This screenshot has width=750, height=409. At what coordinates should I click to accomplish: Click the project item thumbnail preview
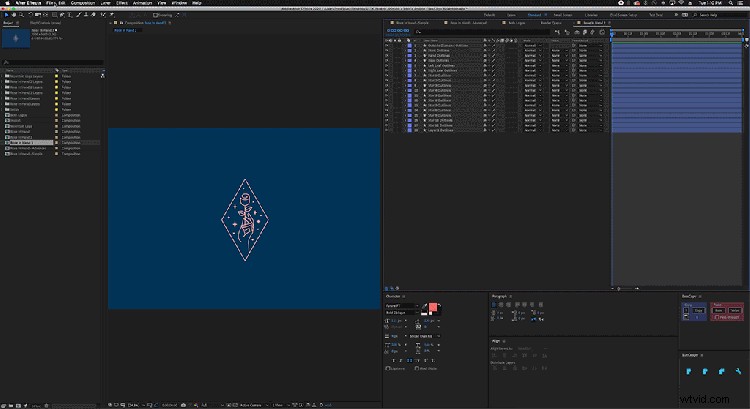click(16, 38)
